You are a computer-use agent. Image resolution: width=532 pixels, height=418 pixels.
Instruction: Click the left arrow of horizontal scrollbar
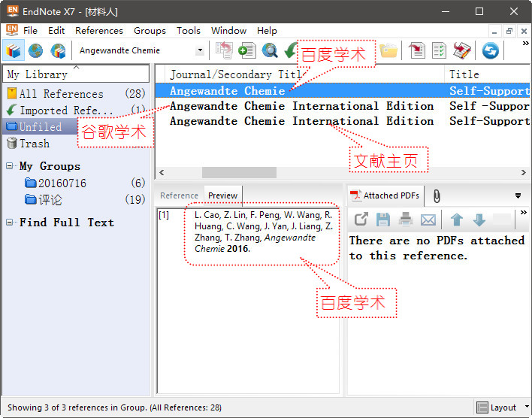tap(162, 172)
